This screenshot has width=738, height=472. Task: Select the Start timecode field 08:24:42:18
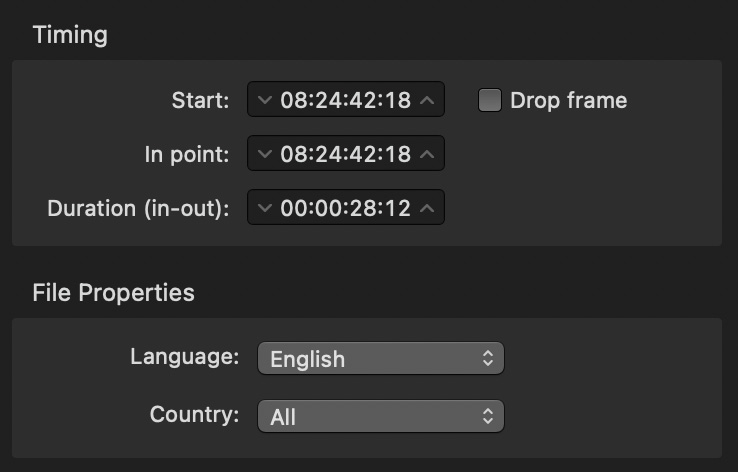[x=345, y=100]
